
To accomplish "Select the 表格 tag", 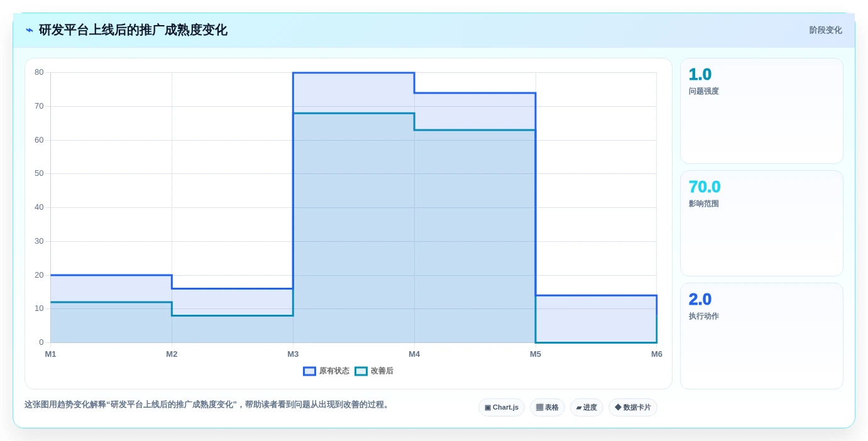I will coord(547,408).
